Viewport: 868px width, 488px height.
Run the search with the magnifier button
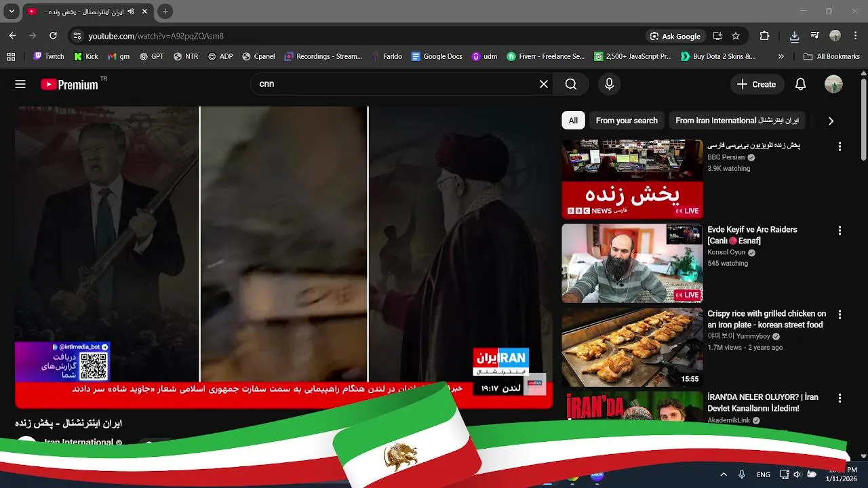(571, 84)
